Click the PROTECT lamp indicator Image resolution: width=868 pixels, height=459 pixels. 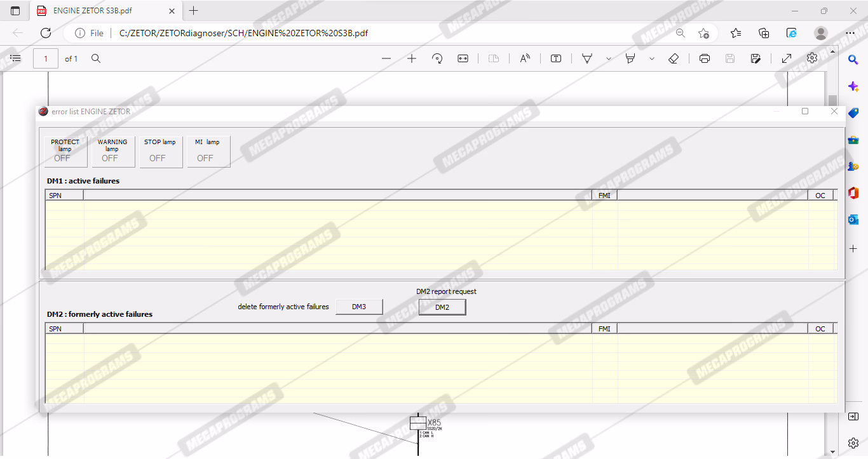pyautogui.click(x=65, y=151)
